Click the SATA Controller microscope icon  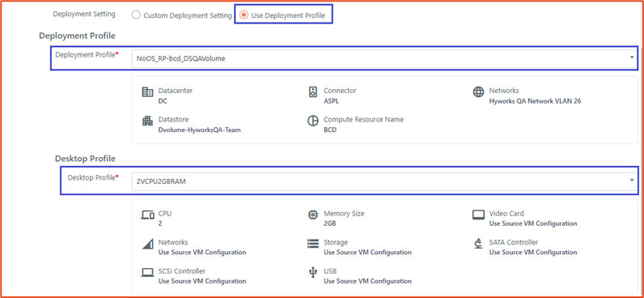[x=478, y=244]
